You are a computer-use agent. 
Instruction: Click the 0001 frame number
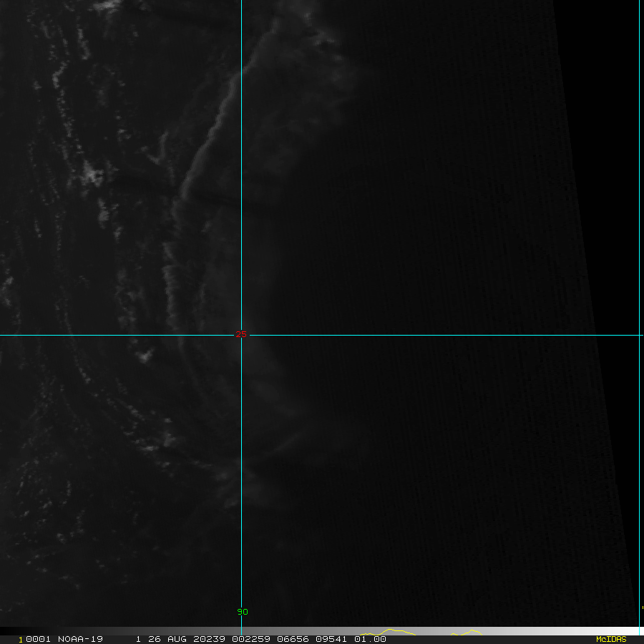coord(33,639)
